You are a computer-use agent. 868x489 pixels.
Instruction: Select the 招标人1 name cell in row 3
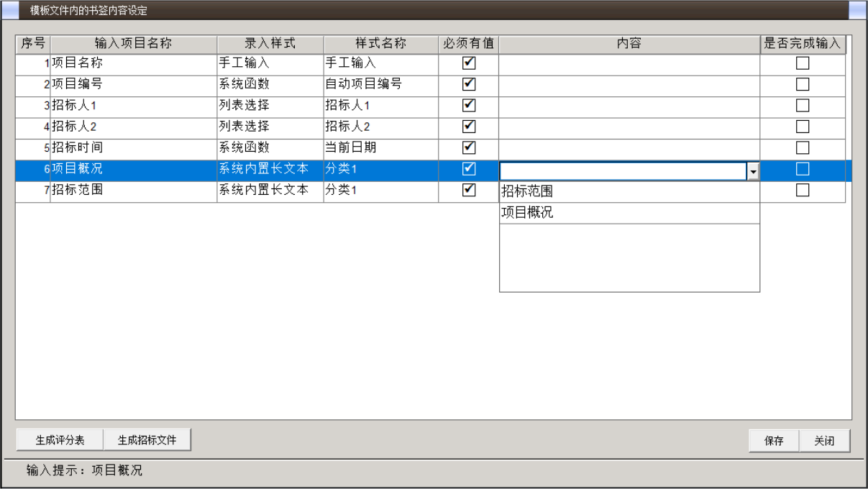click(x=134, y=106)
